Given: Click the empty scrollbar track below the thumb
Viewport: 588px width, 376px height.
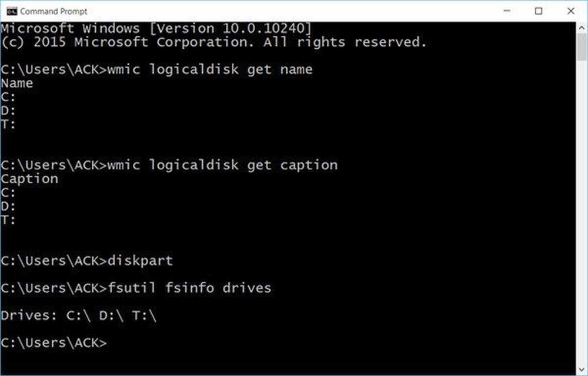Looking at the screenshot, I should pyautogui.click(x=582, y=212).
